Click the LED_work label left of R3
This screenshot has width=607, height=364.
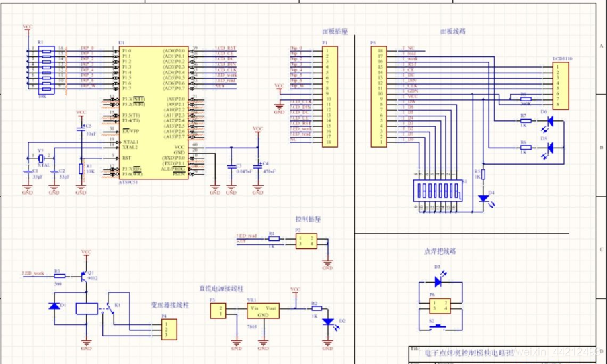point(34,273)
